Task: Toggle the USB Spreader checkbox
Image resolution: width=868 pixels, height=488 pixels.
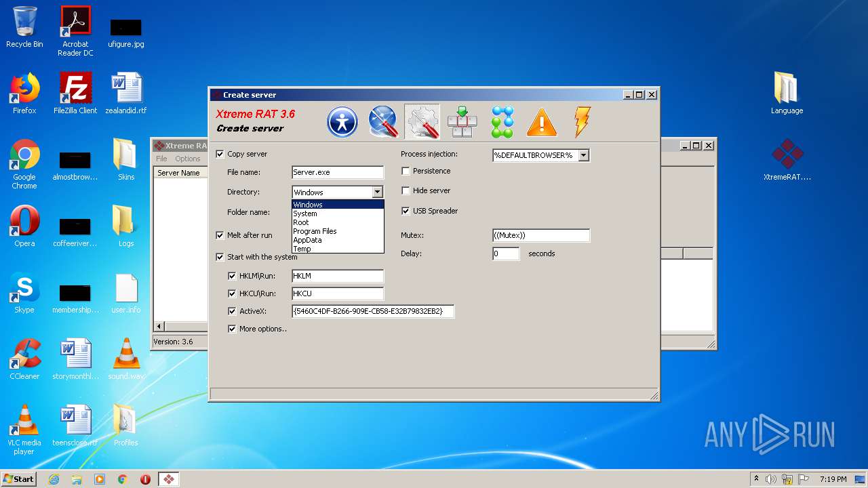Action: pos(406,211)
